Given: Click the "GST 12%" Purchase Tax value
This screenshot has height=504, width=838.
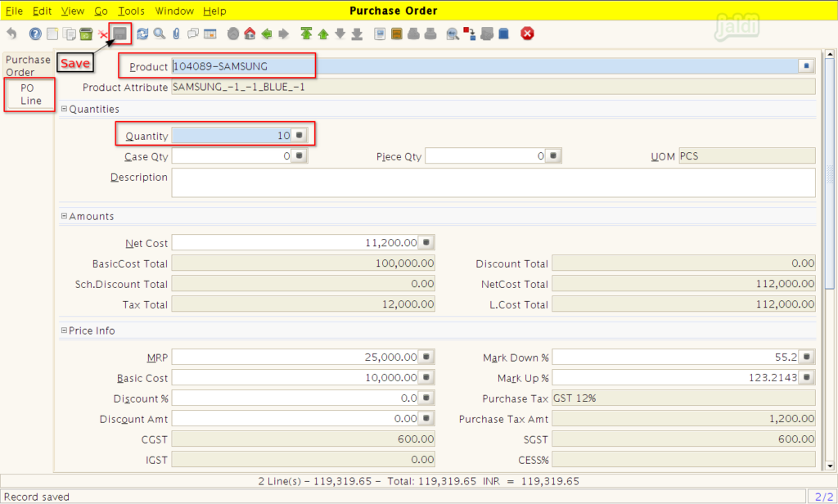Looking at the screenshot, I should [574, 398].
